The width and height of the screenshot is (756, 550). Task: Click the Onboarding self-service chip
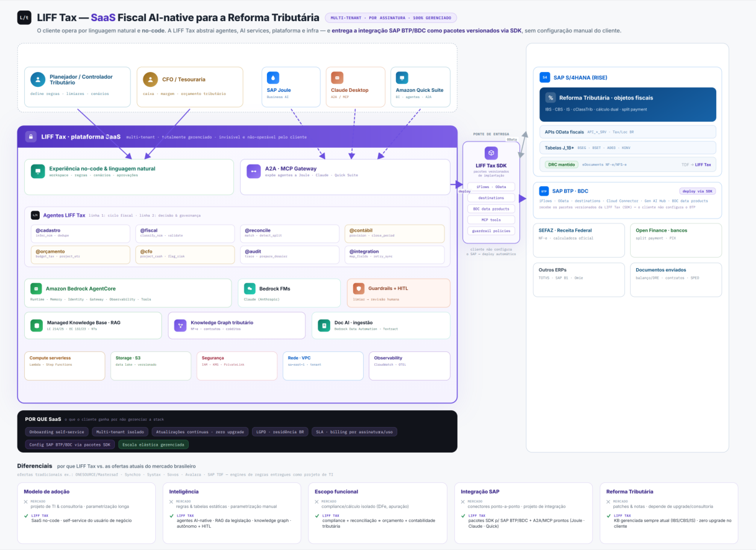[57, 431]
